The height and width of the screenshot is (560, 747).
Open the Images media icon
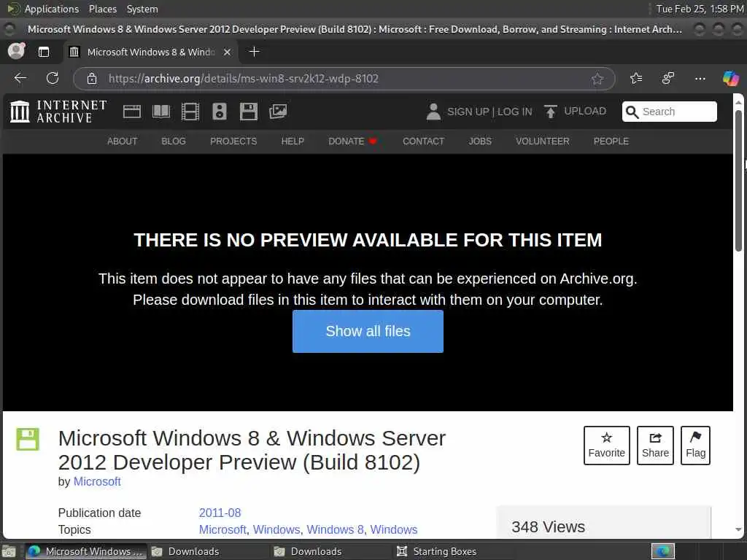coord(278,112)
